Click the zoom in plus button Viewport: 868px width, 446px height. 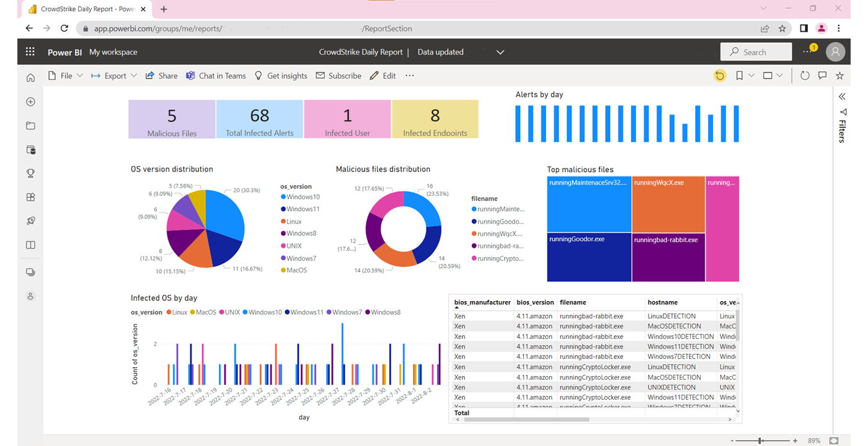coord(795,440)
